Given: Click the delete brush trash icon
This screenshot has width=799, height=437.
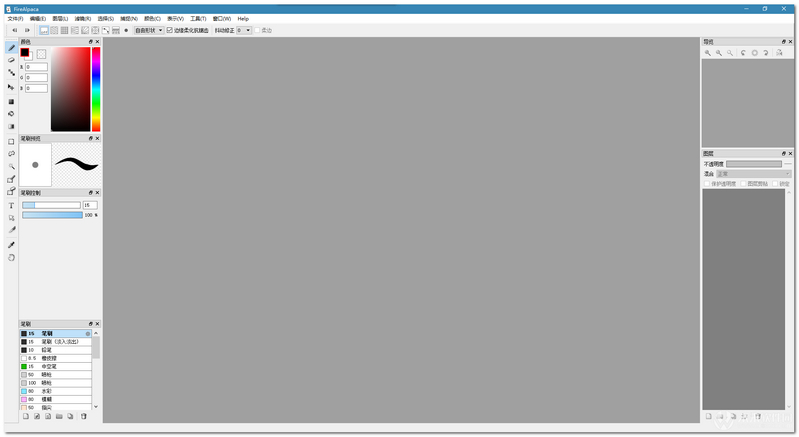Looking at the screenshot, I should (x=84, y=416).
